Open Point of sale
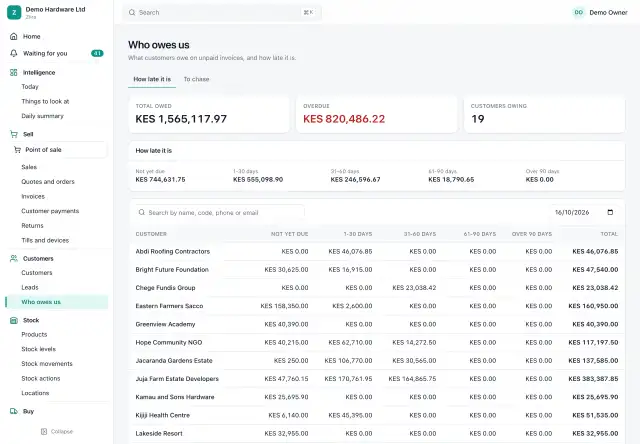640x444 pixels. tap(58, 150)
